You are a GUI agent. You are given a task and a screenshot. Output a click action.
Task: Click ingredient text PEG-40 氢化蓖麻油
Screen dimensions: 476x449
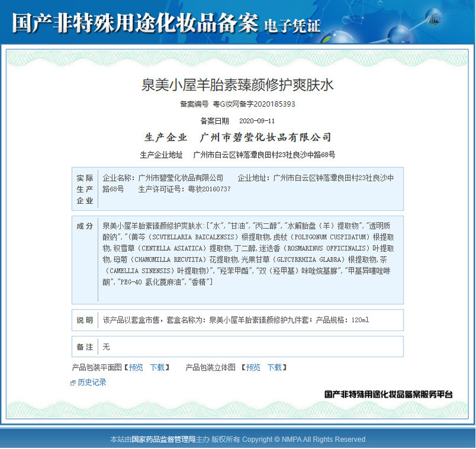click(151, 282)
